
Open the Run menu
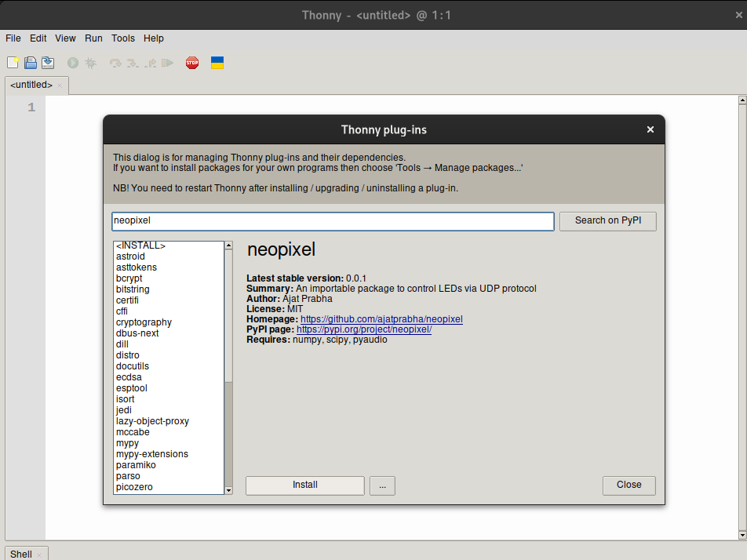(x=94, y=38)
